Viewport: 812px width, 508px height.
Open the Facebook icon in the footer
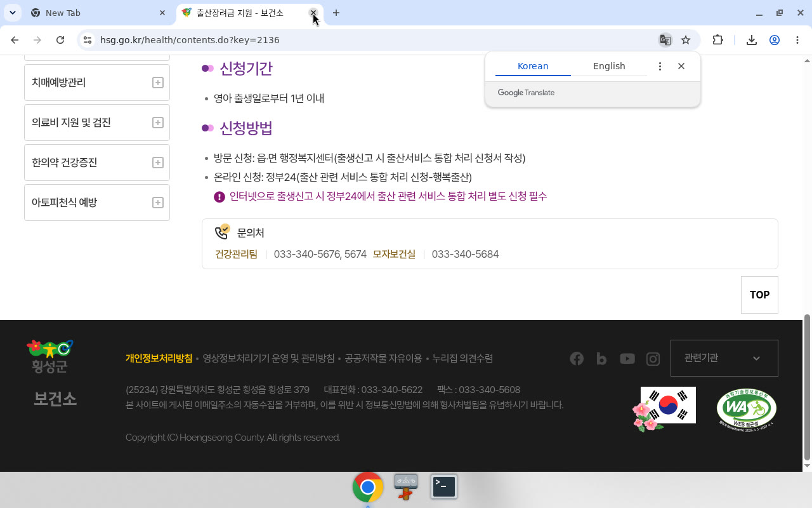(577, 359)
